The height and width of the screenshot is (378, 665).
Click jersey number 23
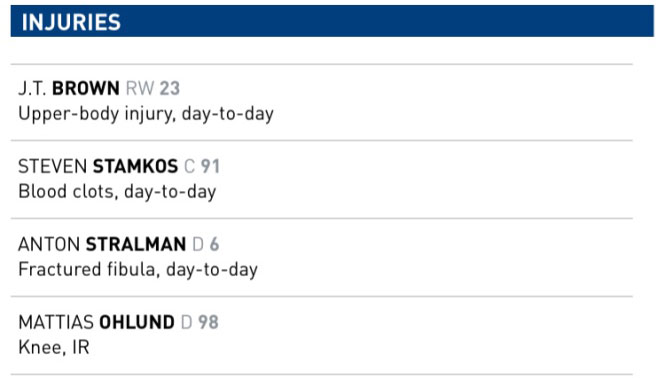(x=170, y=88)
